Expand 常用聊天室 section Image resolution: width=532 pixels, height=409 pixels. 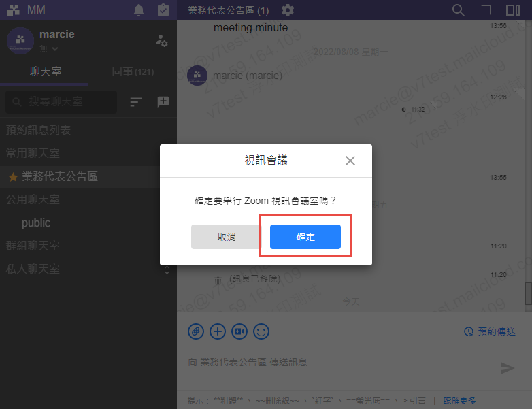pos(33,153)
